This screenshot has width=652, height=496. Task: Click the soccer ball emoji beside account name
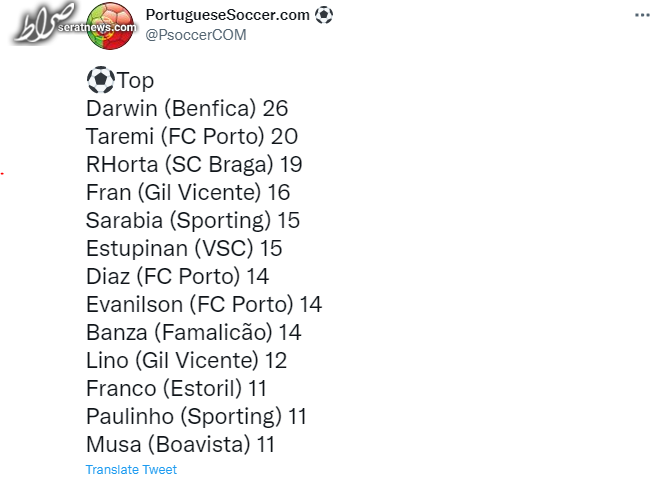tap(324, 15)
